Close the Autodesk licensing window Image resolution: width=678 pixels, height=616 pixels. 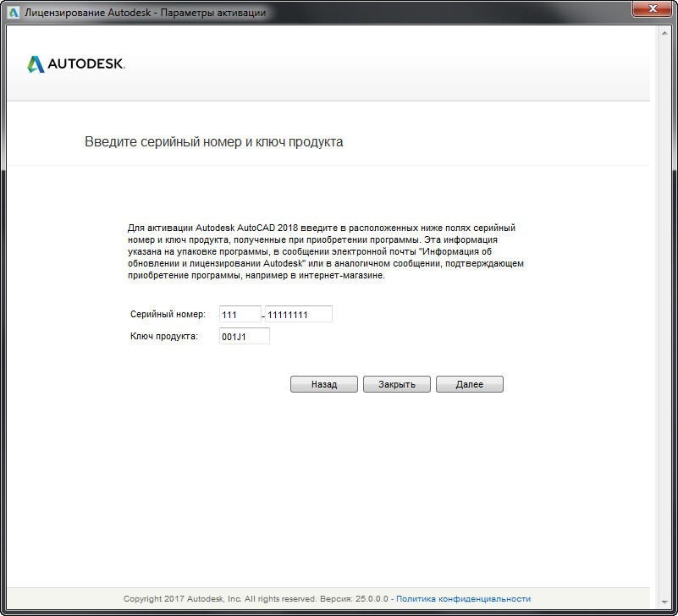[x=652, y=8]
